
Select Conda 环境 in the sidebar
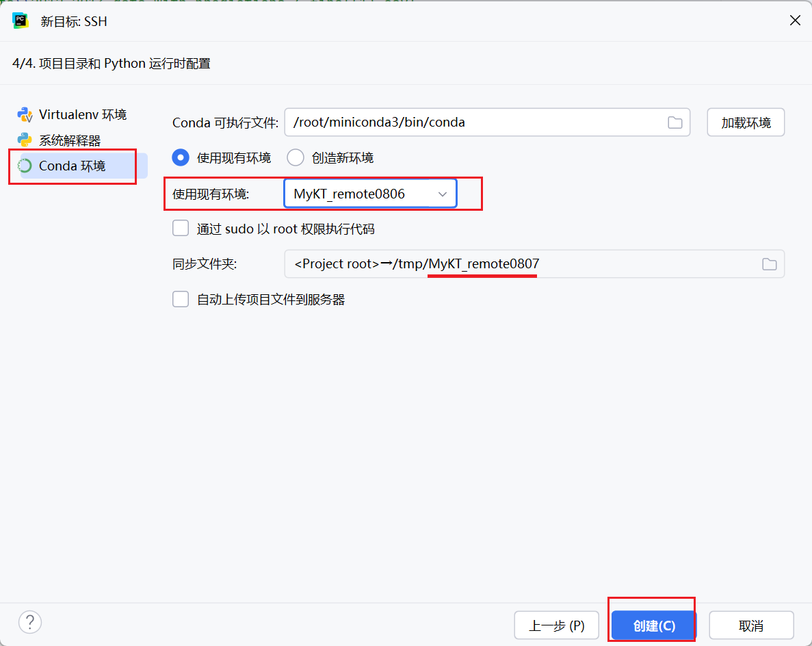click(x=84, y=166)
